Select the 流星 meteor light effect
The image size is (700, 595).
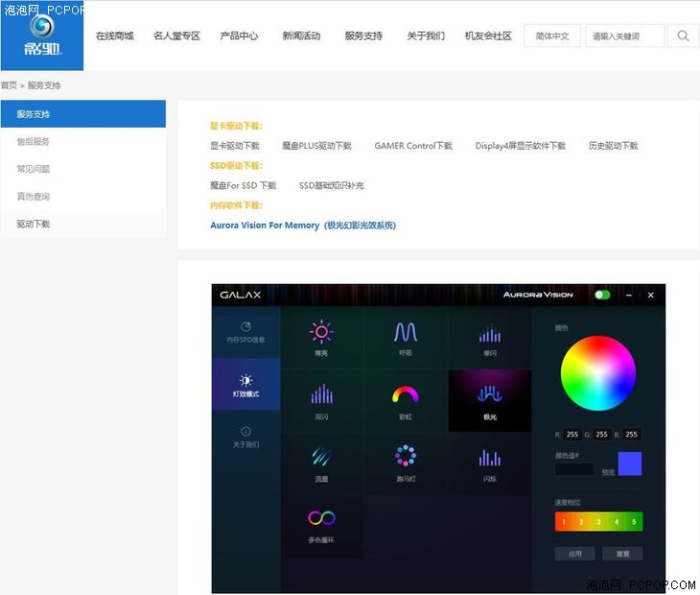coord(321,464)
